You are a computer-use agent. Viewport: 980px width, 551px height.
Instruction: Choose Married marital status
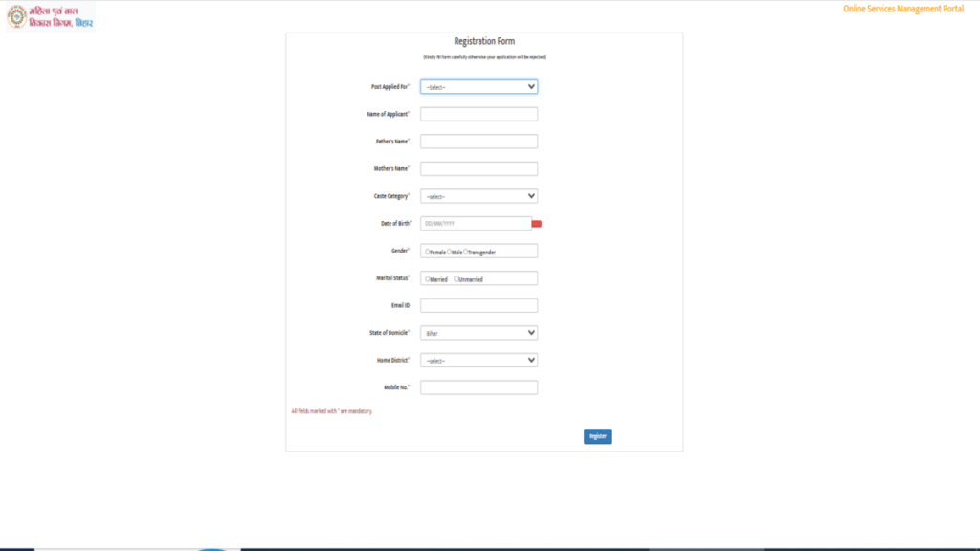[428, 279]
